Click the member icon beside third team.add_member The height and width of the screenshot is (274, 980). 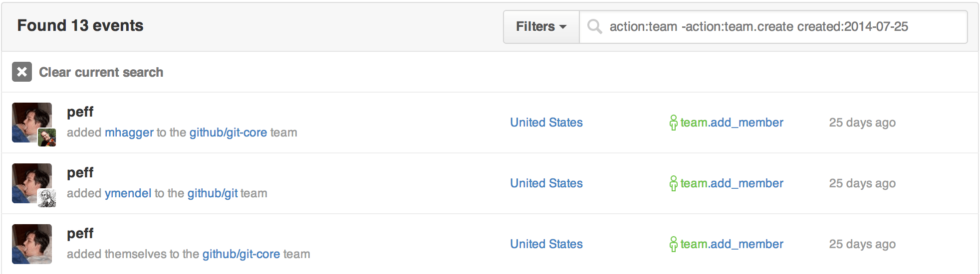673,244
